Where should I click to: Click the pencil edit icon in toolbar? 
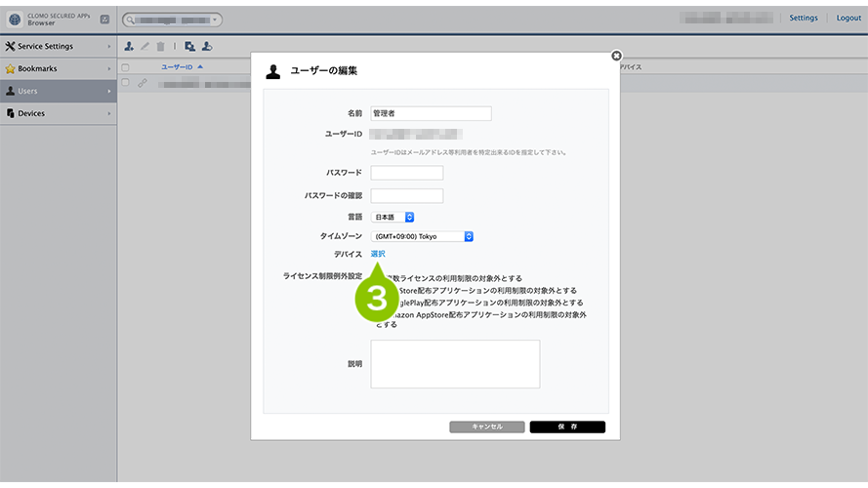tap(145, 47)
